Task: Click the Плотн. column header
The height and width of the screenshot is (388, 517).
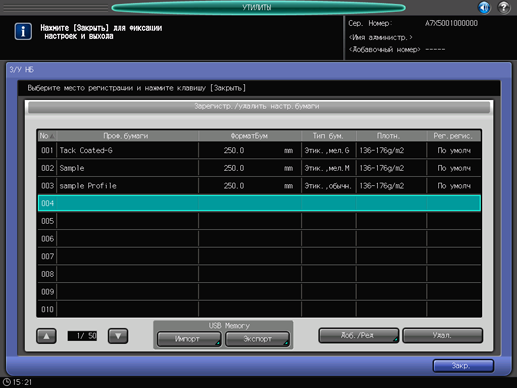Action: [x=392, y=136]
